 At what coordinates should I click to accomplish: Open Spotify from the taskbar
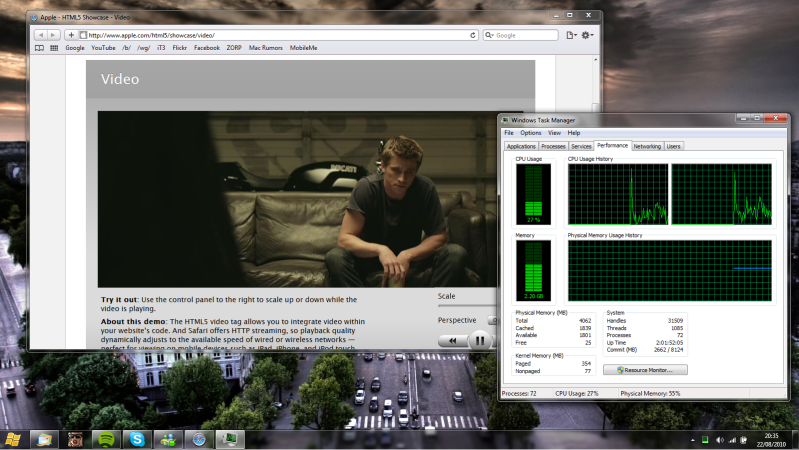(x=106, y=439)
